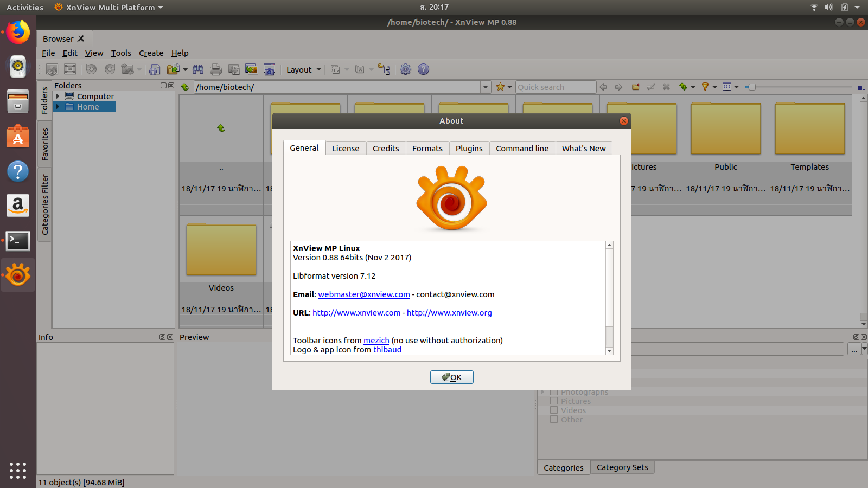Click the binoculars Find icon in toolbar
The image size is (868, 488).
(198, 69)
